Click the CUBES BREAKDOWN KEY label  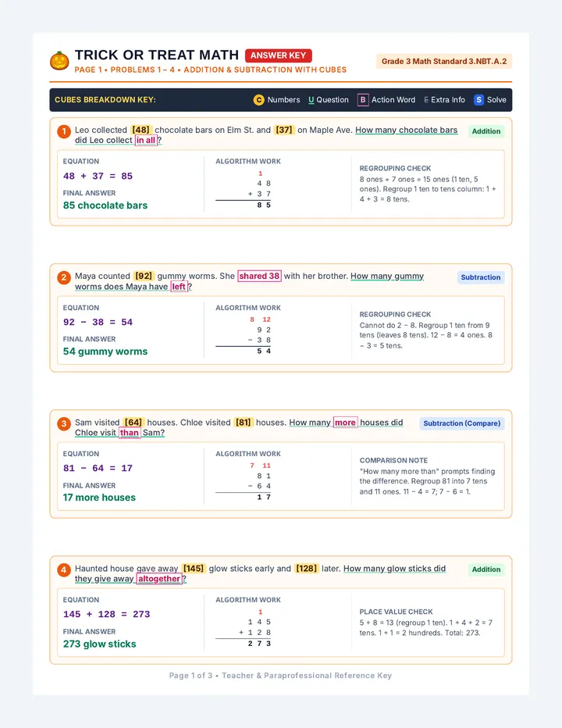click(105, 100)
